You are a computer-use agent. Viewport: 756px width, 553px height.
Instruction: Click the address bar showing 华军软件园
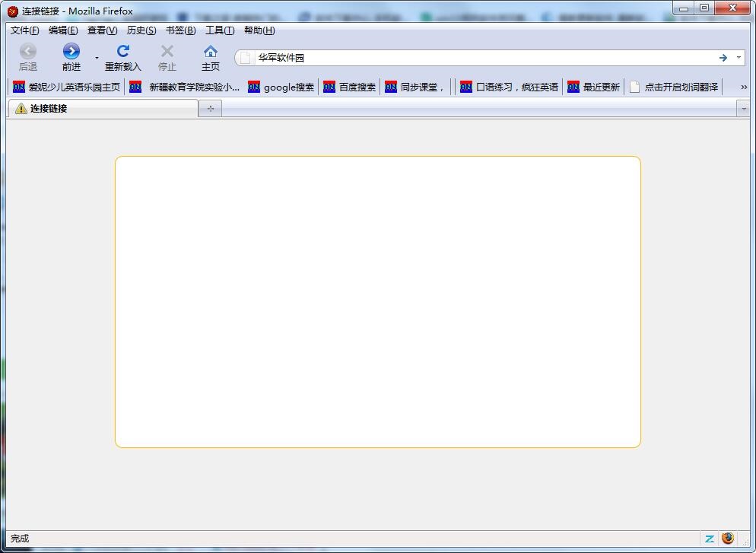coord(479,58)
